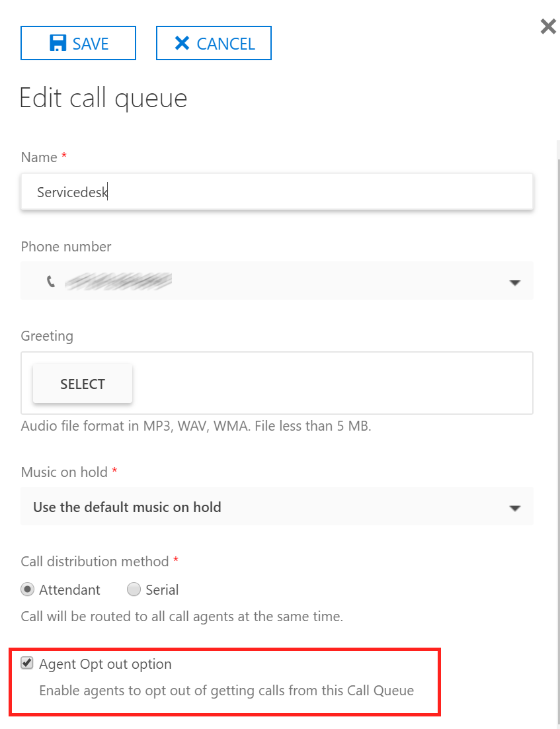Open the Music on hold dropdown
This screenshot has width=560, height=729.
coord(277,506)
